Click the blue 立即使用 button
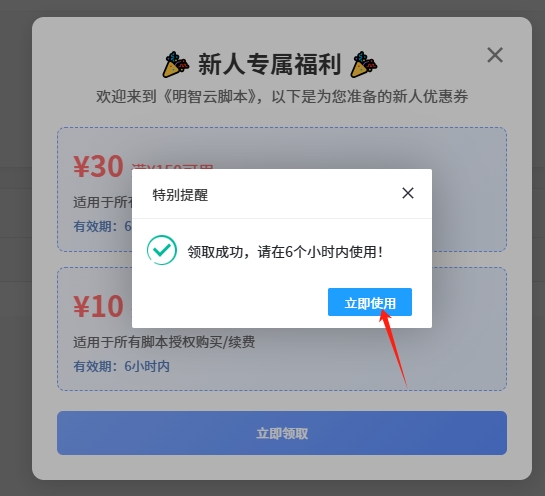 pos(370,302)
